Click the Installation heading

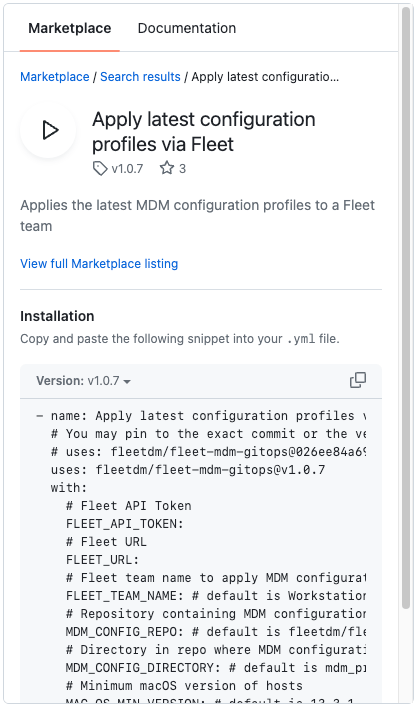pyautogui.click(x=57, y=316)
